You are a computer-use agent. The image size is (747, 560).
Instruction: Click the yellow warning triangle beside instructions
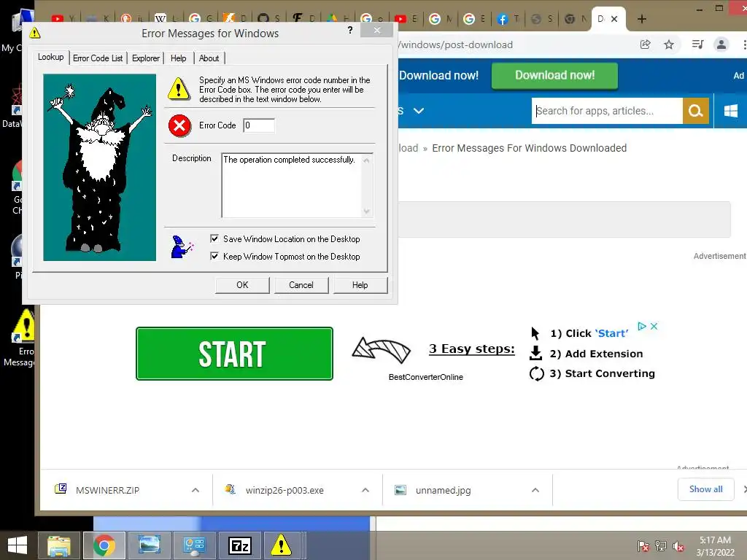[179, 88]
